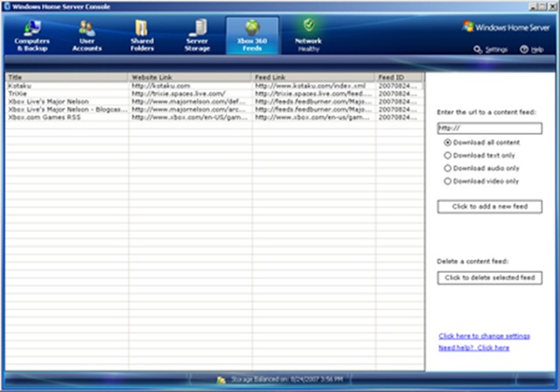Click the Windows Home Server logo

click(x=506, y=27)
